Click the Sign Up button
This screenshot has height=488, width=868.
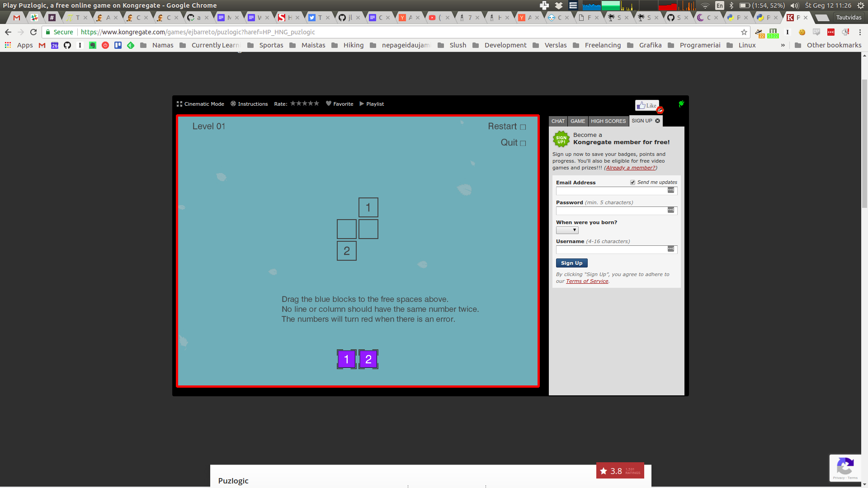coord(571,263)
